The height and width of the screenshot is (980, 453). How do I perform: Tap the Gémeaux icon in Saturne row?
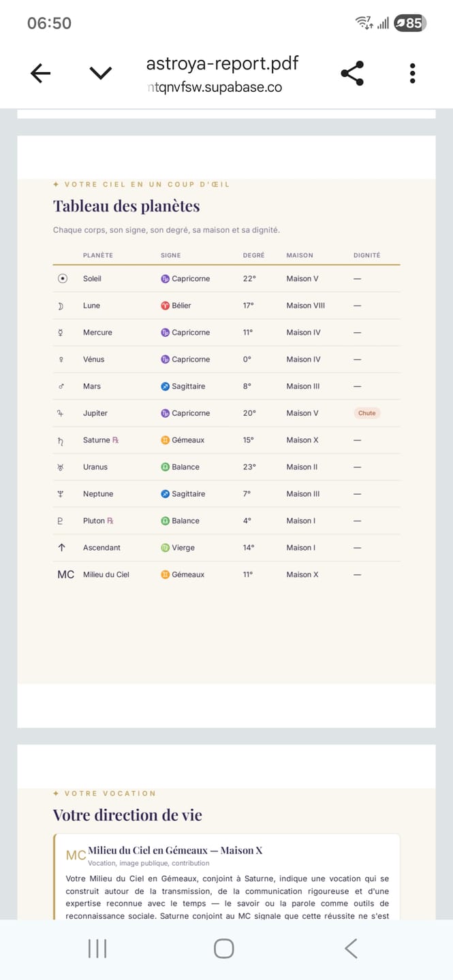165,440
